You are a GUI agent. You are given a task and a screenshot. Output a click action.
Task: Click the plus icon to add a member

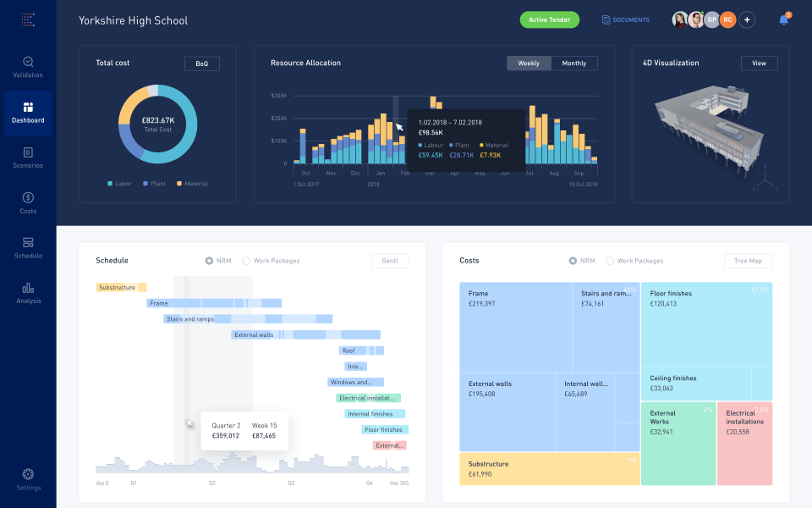746,19
